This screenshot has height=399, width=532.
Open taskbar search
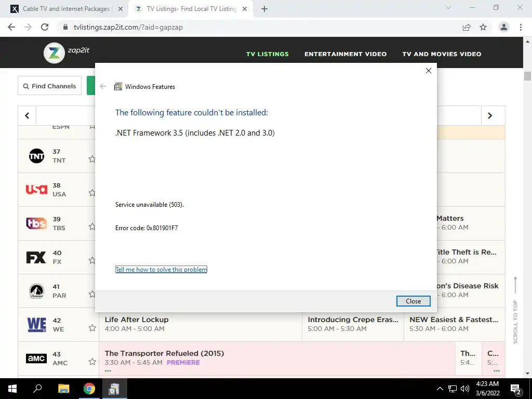tap(37, 389)
